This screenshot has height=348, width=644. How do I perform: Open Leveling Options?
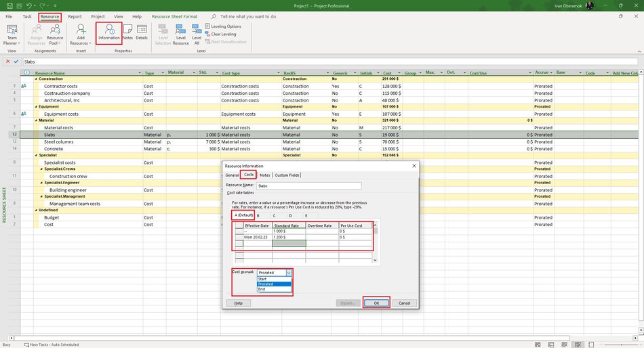[223, 26]
